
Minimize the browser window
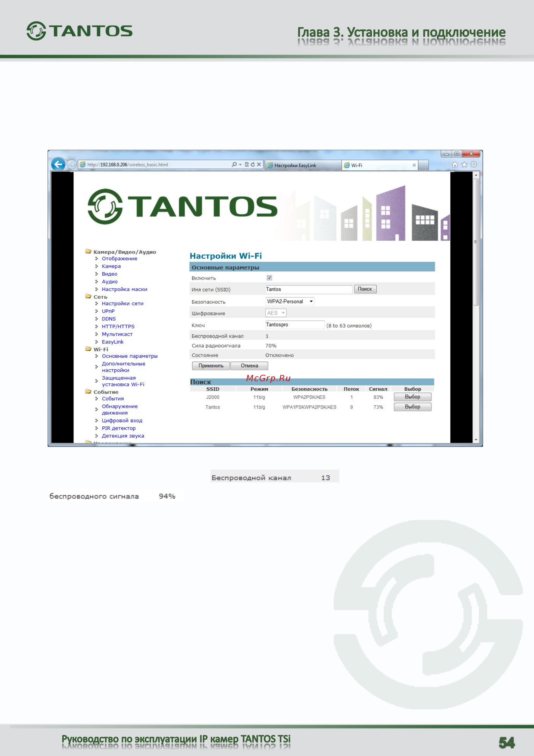[x=446, y=154]
